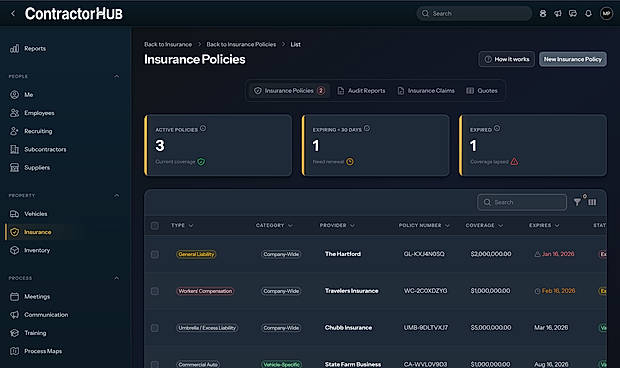Screen dimensions: 620x368
Task: Open the megaphone announcements icon
Action: click(558, 13)
